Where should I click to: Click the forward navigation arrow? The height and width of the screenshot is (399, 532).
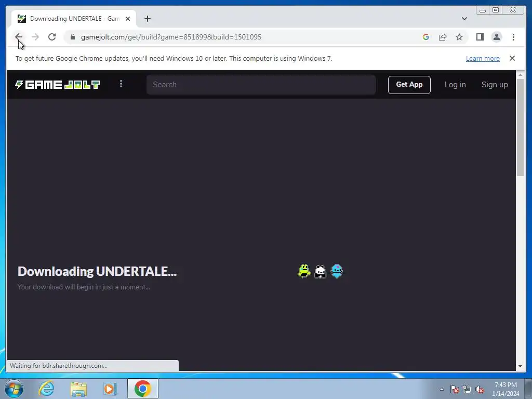pyautogui.click(x=35, y=37)
